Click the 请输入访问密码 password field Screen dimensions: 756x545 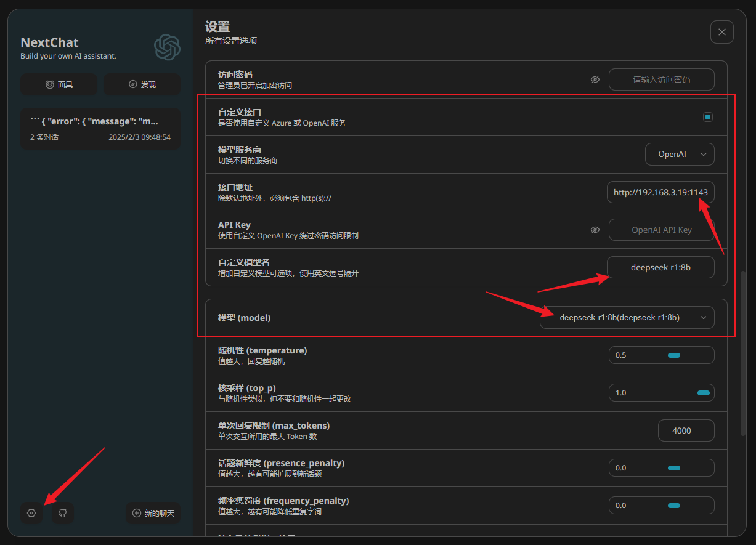661,79
